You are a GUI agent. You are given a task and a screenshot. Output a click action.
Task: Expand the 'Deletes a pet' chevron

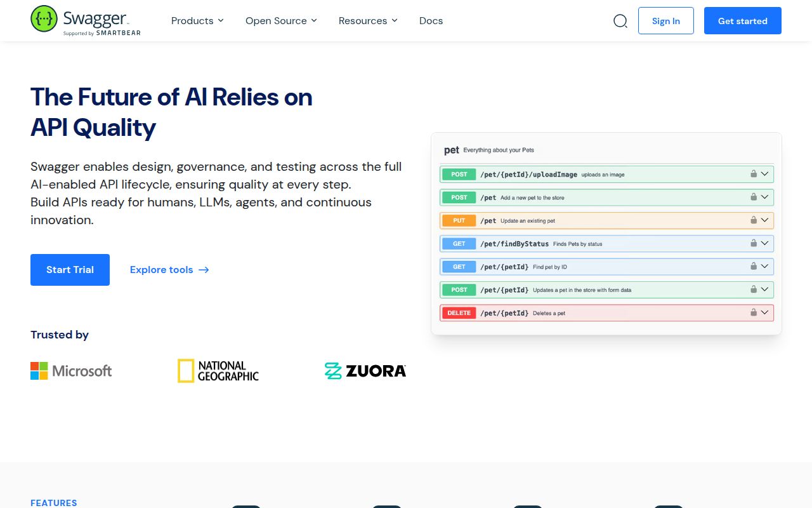pos(765,312)
